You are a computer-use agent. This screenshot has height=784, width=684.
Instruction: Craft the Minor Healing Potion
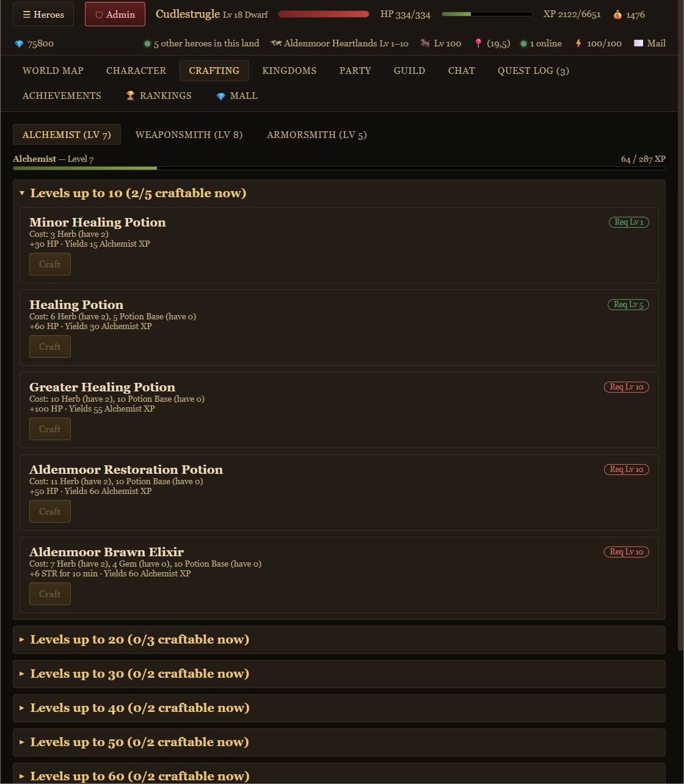[x=50, y=264]
